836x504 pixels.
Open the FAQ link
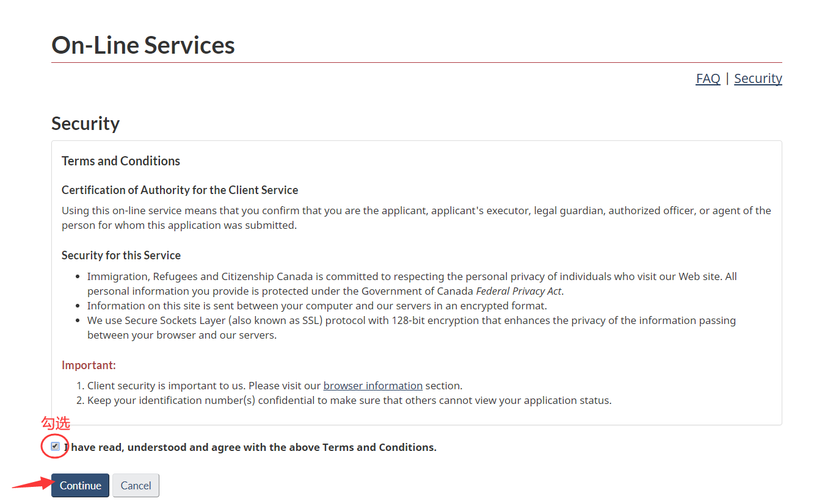(708, 79)
